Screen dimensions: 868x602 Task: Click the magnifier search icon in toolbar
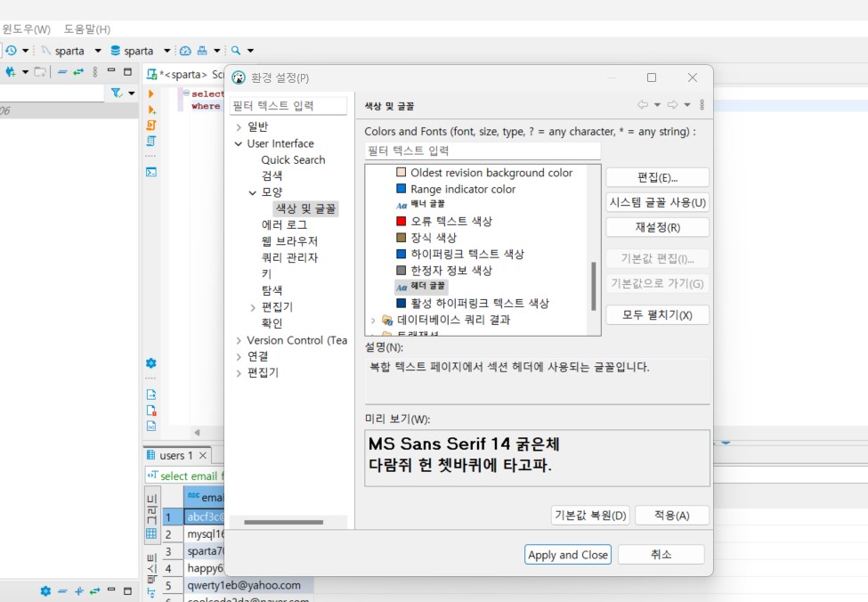[x=236, y=51]
